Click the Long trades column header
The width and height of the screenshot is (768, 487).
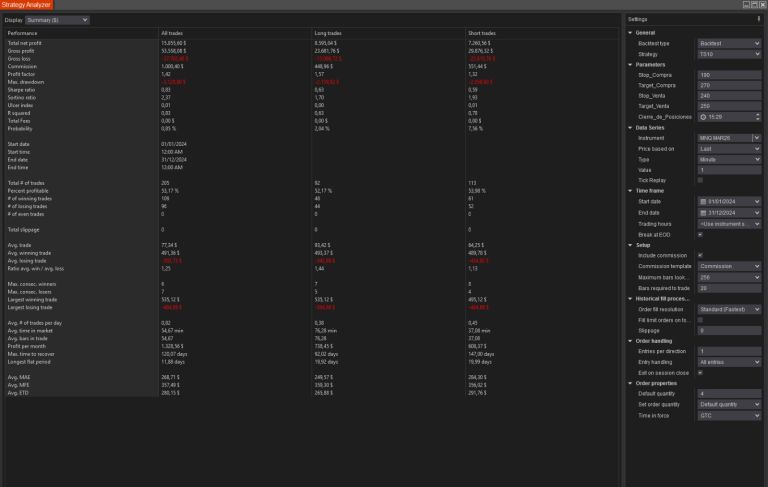329,33
